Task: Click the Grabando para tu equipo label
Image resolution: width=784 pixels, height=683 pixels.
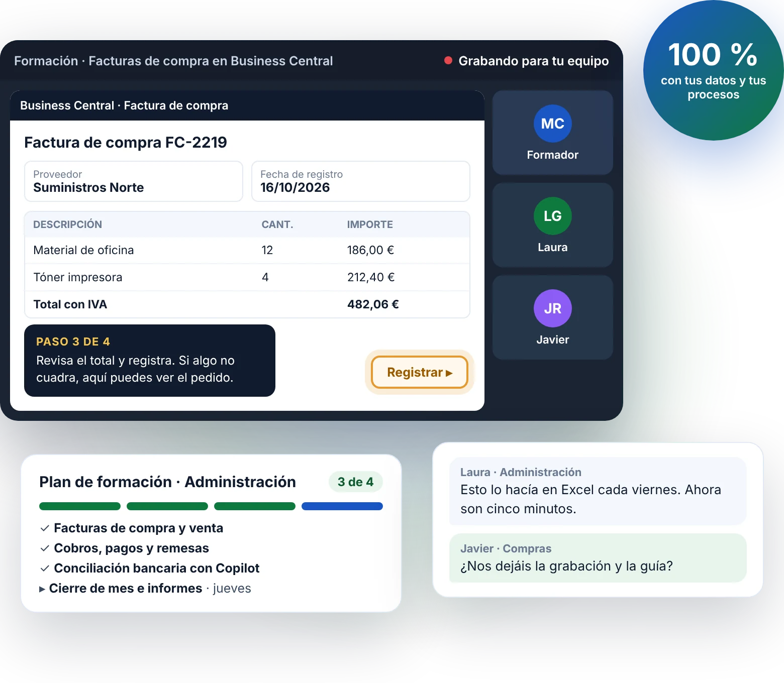Action: [534, 61]
